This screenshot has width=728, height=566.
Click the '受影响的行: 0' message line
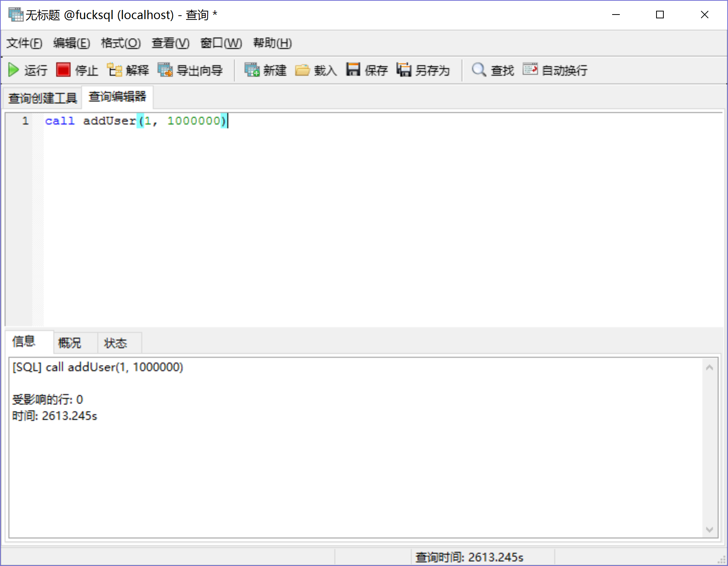[47, 400]
